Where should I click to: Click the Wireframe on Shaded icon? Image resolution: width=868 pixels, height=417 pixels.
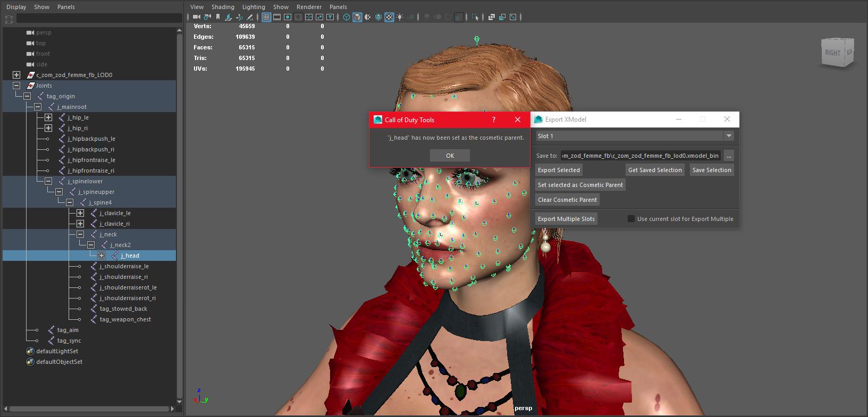coord(378,17)
